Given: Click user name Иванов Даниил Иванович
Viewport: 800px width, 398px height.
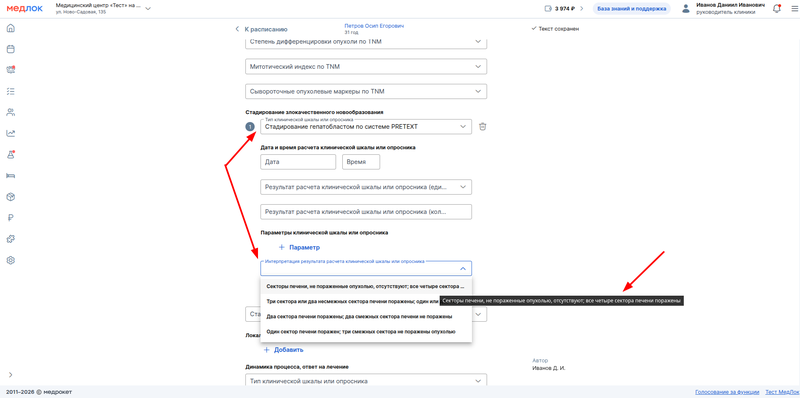Looking at the screenshot, I should pyautogui.click(x=730, y=5).
